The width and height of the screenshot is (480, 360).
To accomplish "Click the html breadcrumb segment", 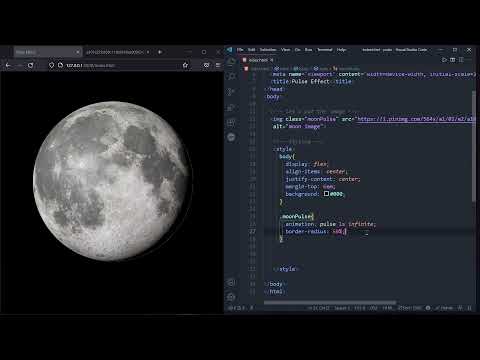I will (x=280, y=69).
